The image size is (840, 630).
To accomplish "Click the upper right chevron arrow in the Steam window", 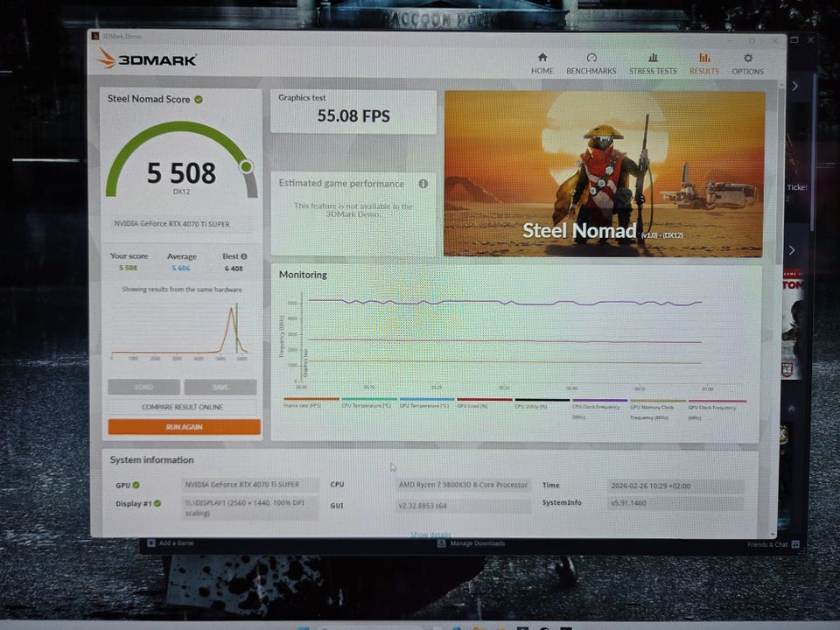I will [795, 87].
